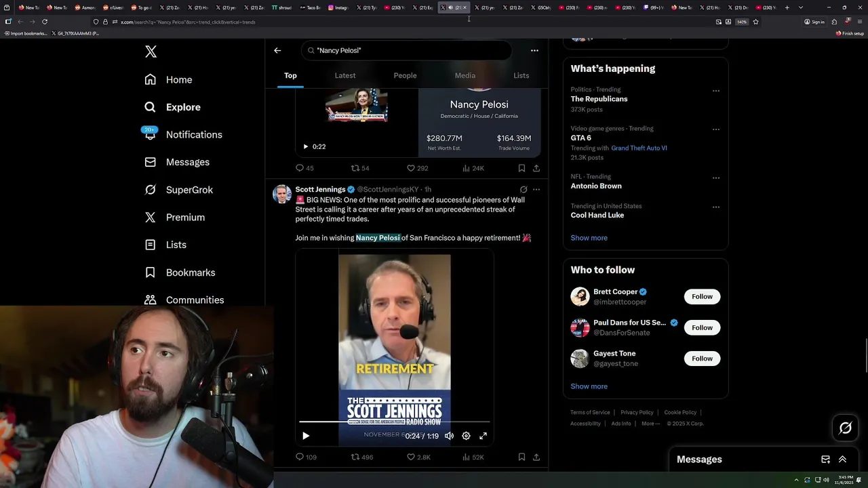This screenshot has height=488, width=868.
Task: Open search settings three-dot menu
Action: tap(534, 50)
